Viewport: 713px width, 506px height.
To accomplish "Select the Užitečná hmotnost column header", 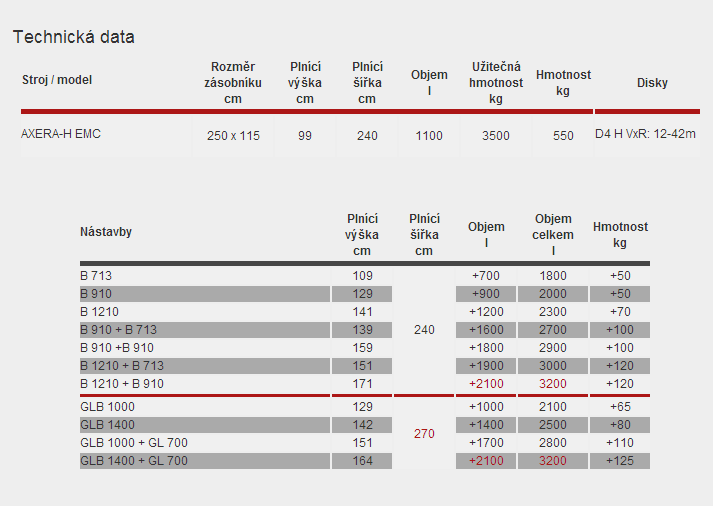I will pyautogui.click(x=495, y=83).
